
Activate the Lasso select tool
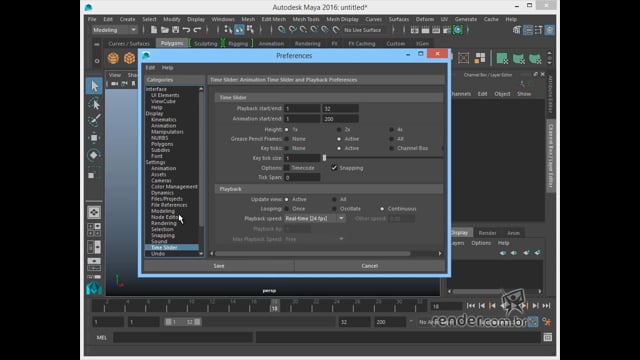tap(94, 104)
